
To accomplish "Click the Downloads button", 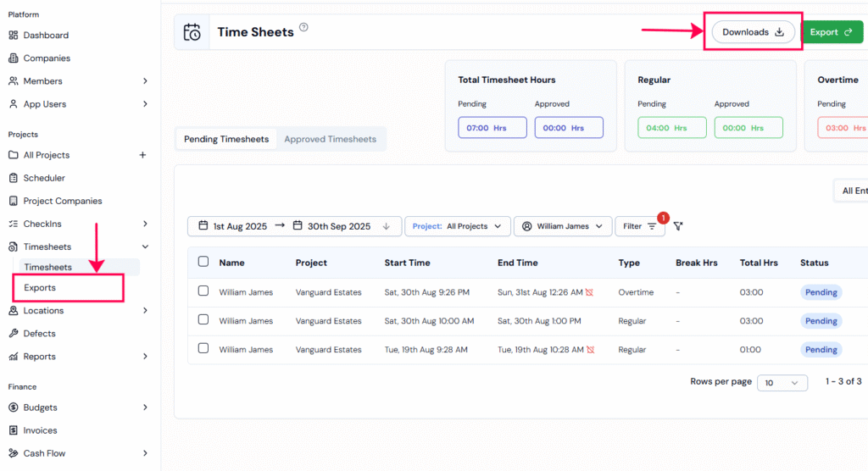I will coord(753,32).
